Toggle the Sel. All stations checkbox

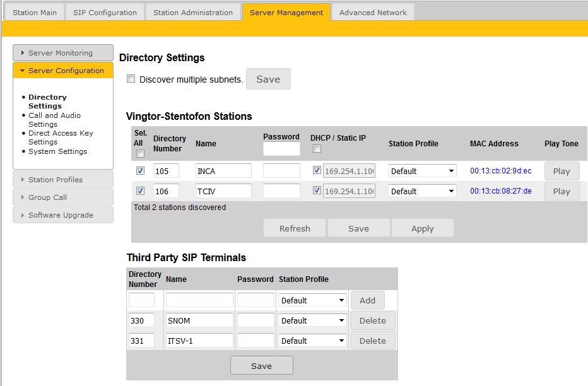(141, 154)
